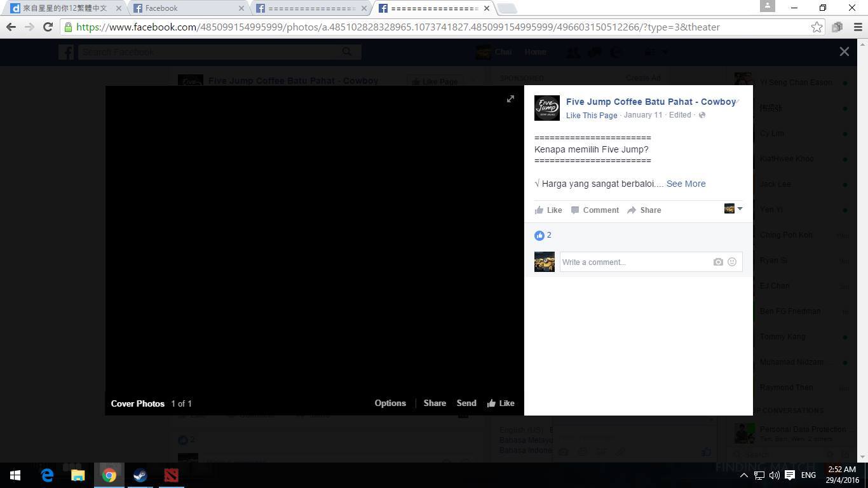
Task: Open the volume control in the tray
Action: coord(774,475)
